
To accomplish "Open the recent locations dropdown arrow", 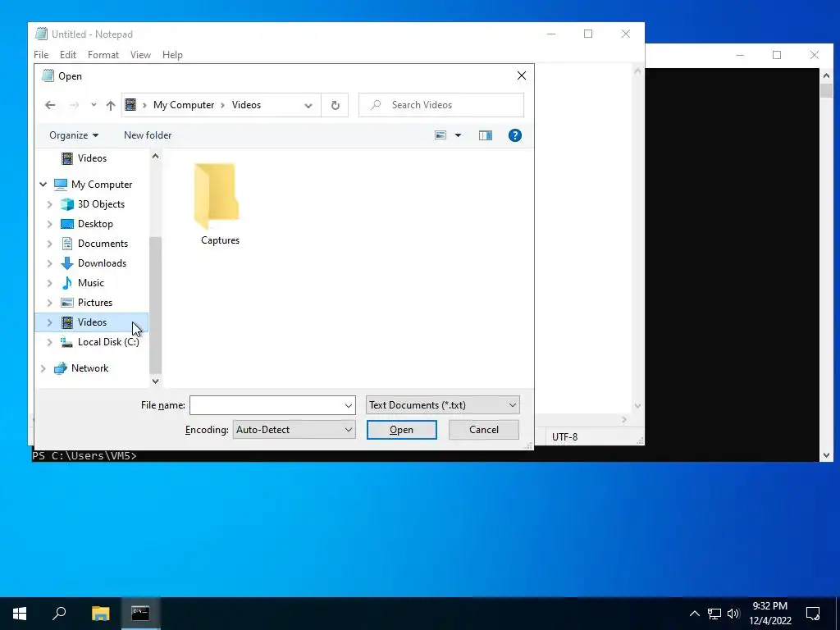I will pos(94,105).
